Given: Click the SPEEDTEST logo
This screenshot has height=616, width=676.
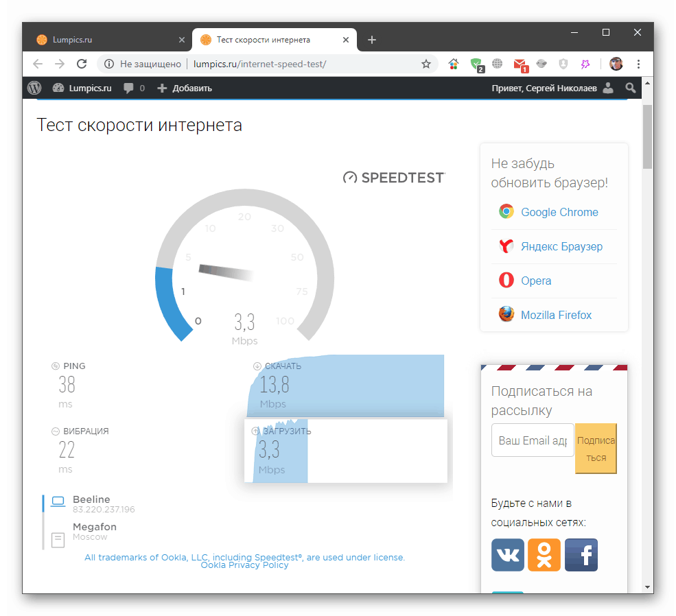Looking at the screenshot, I should (394, 178).
